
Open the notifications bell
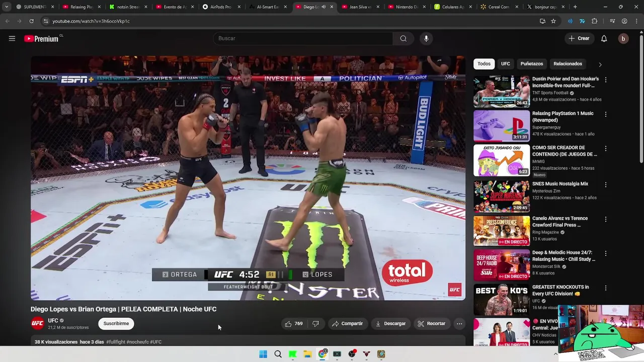[x=604, y=38]
